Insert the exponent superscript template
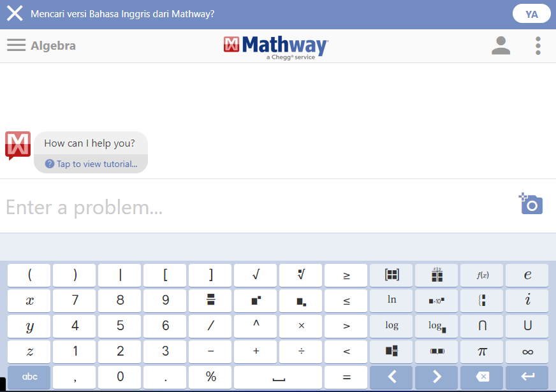This screenshot has width=556, height=392. click(x=256, y=301)
